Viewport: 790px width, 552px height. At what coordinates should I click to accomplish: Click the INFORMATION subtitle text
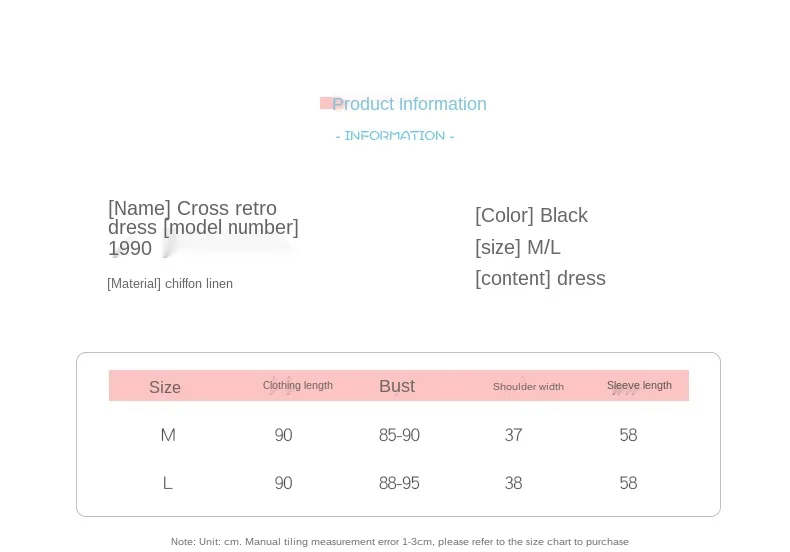(395, 135)
